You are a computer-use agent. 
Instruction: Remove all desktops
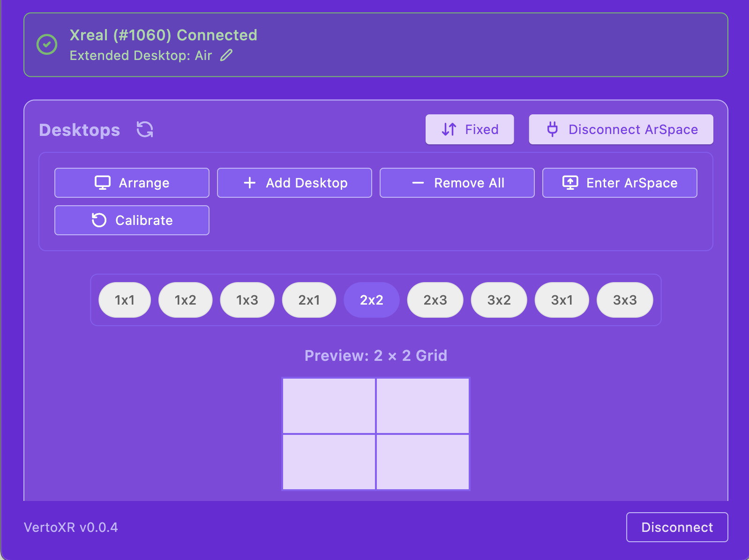pyautogui.click(x=457, y=183)
